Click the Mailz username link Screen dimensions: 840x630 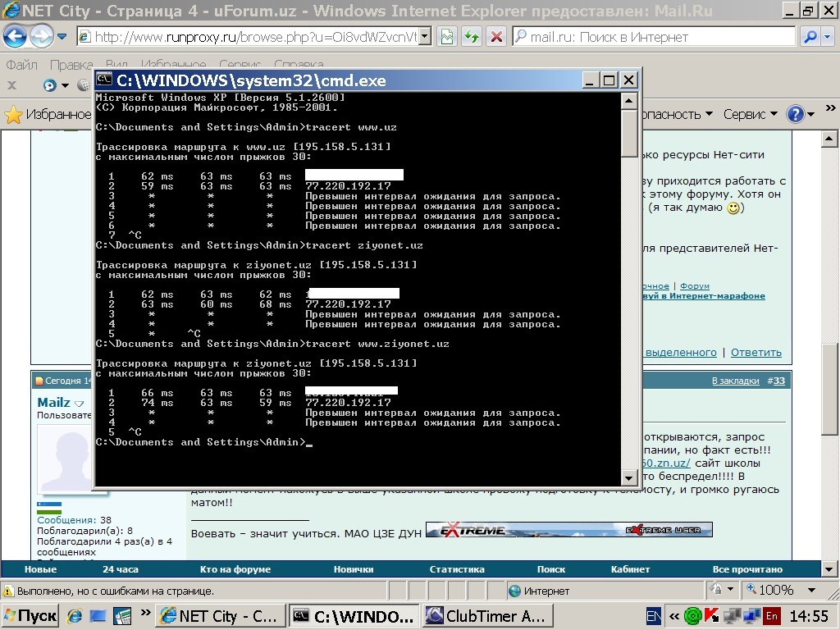pyautogui.click(x=53, y=402)
